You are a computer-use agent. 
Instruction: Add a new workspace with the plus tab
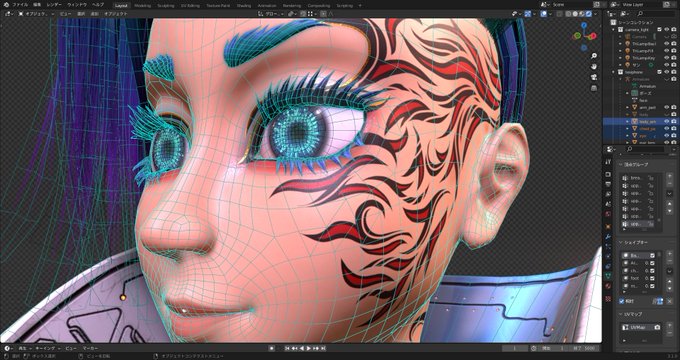click(360, 6)
